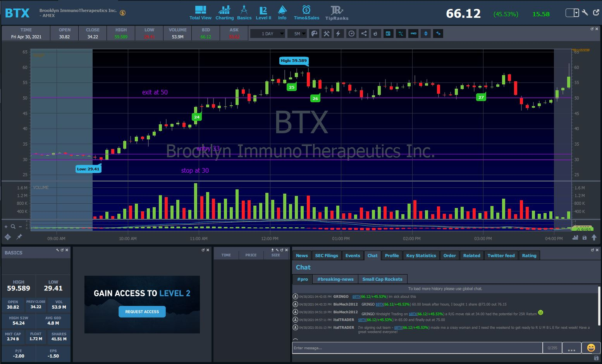Click the green 24 marker on chart
This screenshot has height=364, width=602.
pos(197,117)
